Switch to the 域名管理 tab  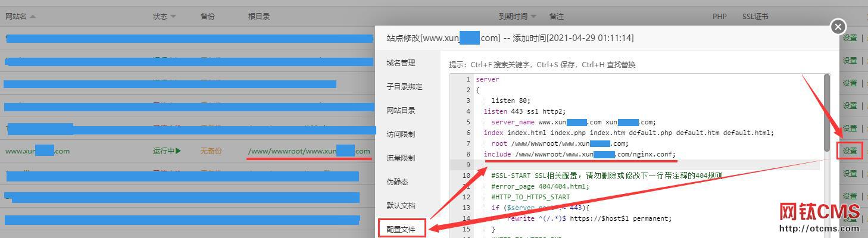[401, 63]
